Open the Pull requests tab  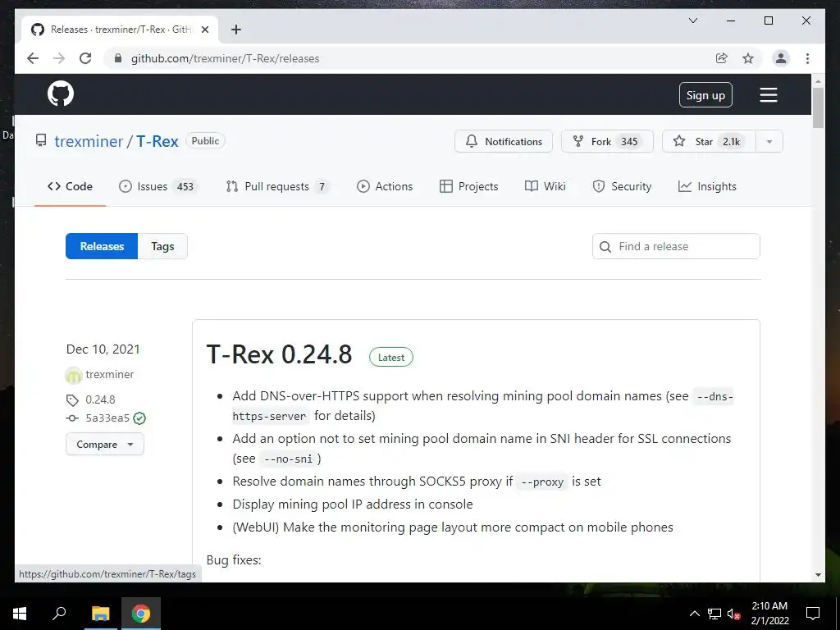tap(278, 186)
